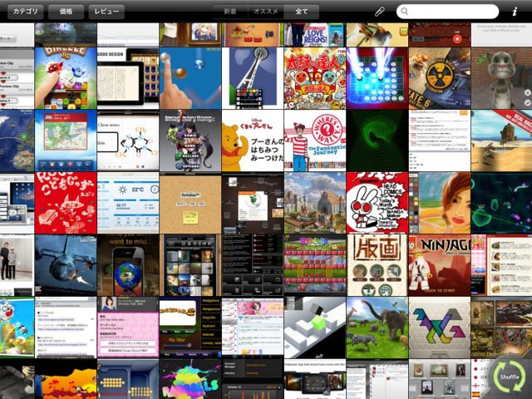Open the LOVE REIGNS app thumbnail
The image size is (532, 399).
(315, 35)
